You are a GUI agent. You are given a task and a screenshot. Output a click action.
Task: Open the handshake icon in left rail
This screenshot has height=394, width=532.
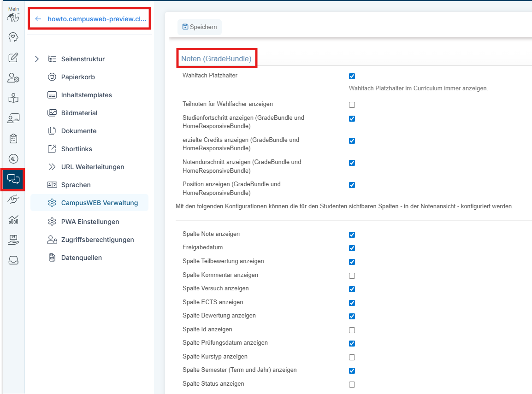click(13, 200)
